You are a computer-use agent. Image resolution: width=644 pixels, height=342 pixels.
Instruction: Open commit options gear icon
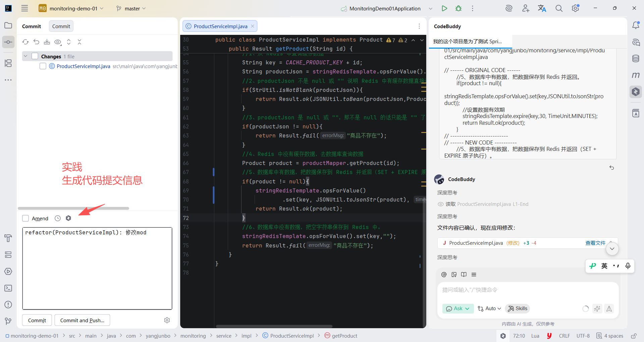tap(167, 320)
